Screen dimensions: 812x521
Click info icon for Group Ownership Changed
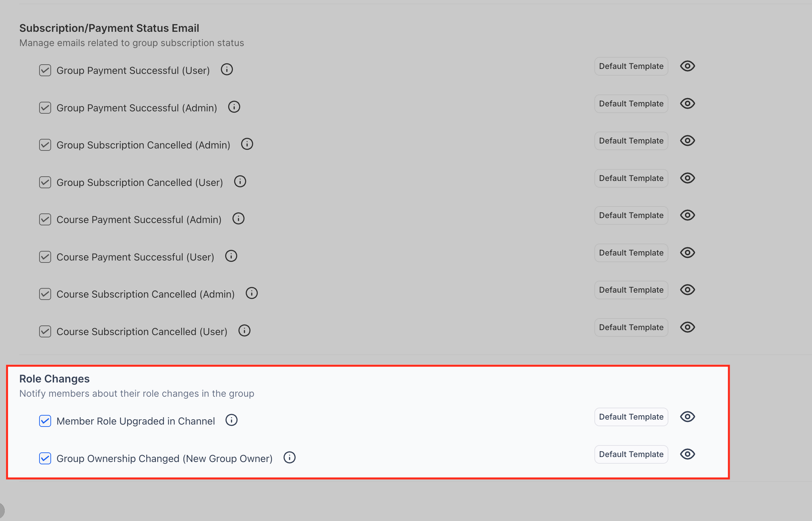tap(289, 458)
